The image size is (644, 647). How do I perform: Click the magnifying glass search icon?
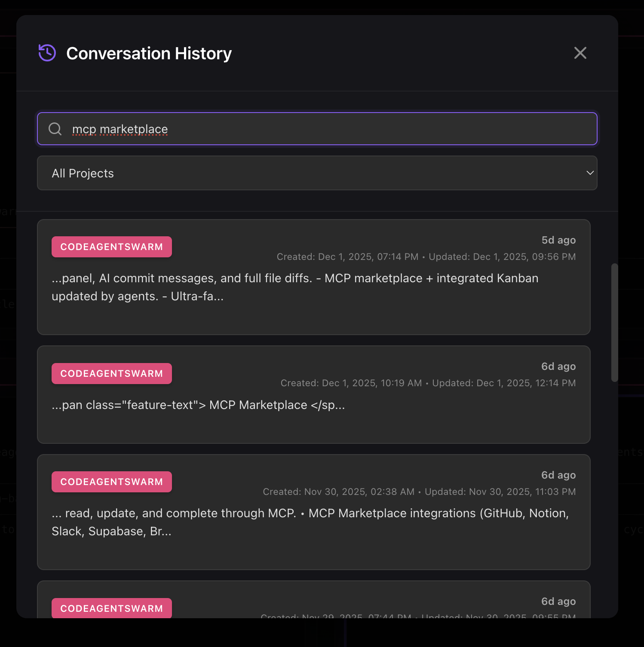[x=55, y=128]
